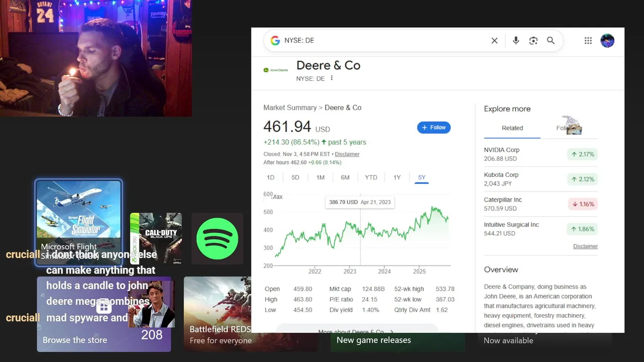Image resolution: width=644 pixels, height=362 pixels.
Task: Click the Qtrly Div Amt 1.62 value
Action: point(442,310)
